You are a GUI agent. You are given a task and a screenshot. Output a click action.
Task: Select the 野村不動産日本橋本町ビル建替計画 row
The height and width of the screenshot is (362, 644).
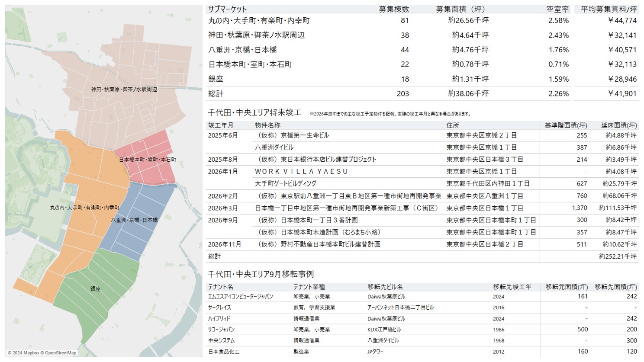422,244
